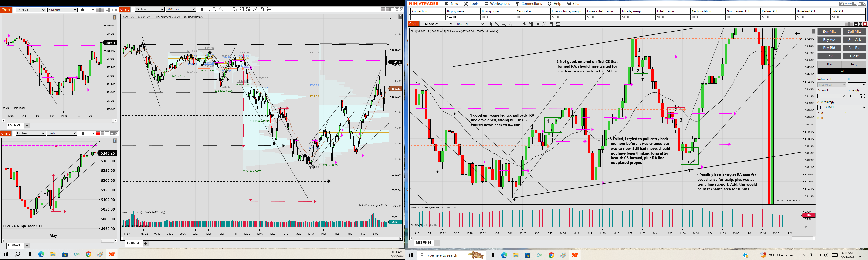Open instrument selector MES 06-24 in chart toolbar
Viewport: 868px width, 260px height.
438,24
